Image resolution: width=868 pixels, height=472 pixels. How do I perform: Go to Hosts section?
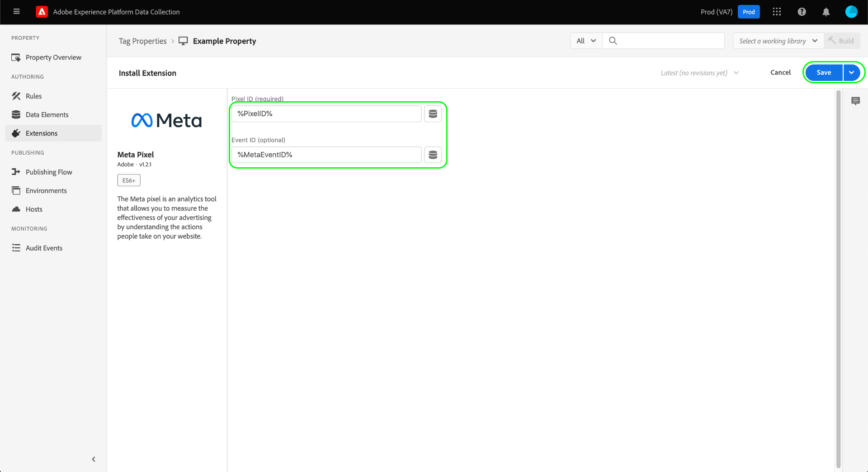click(x=53, y=209)
